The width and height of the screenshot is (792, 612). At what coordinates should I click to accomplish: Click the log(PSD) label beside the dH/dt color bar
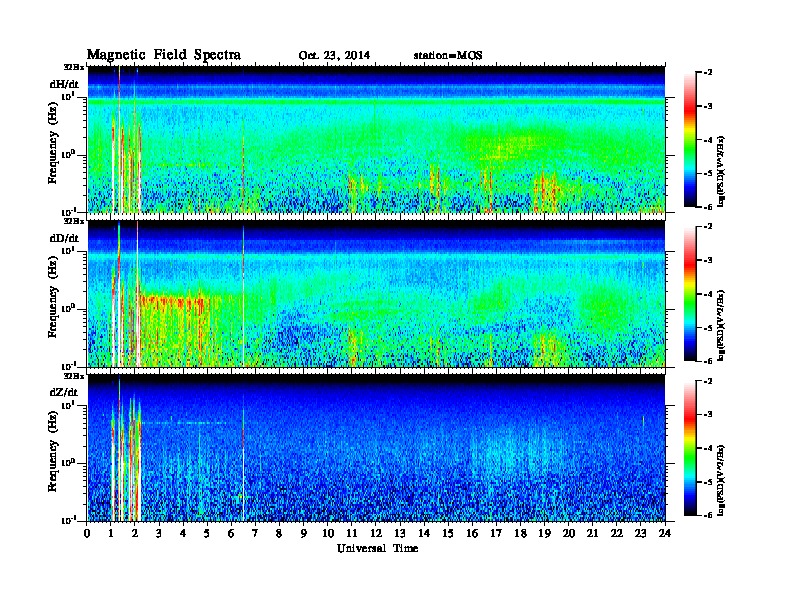coord(721,171)
